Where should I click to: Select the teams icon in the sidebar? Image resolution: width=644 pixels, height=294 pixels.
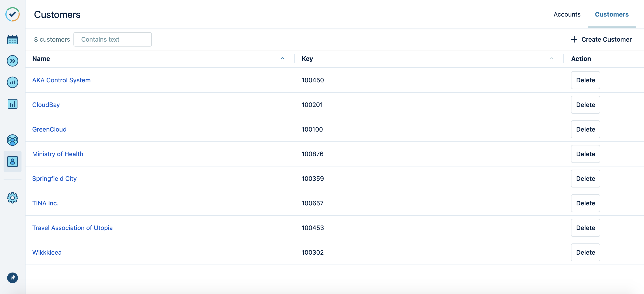click(13, 140)
